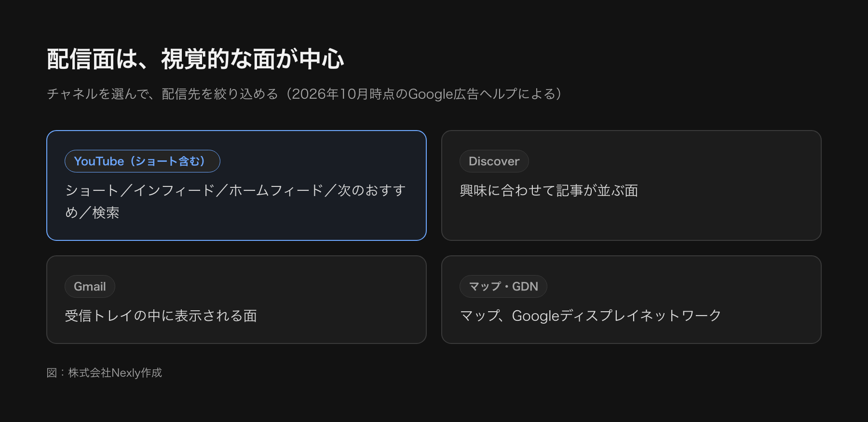Click the text 興味に合わせて記事が並ぶ面

click(549, 190)
